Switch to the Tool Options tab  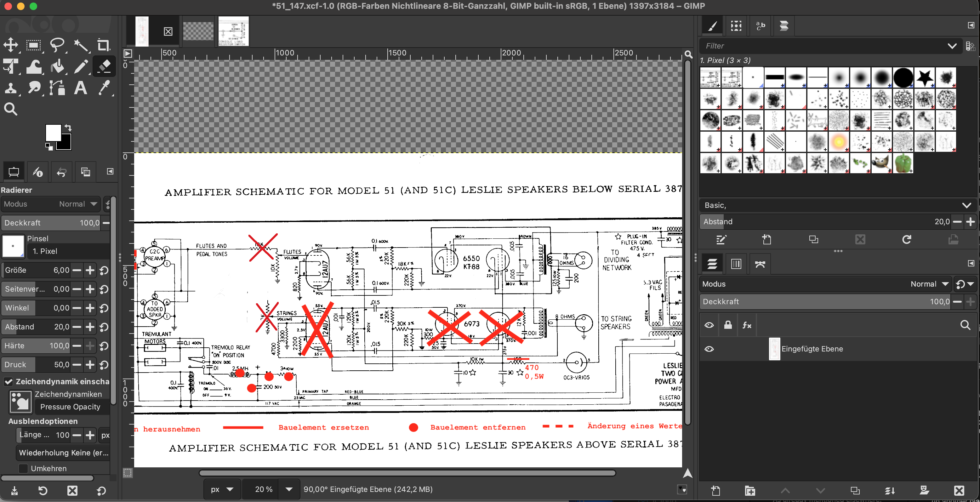coord(14,172)
